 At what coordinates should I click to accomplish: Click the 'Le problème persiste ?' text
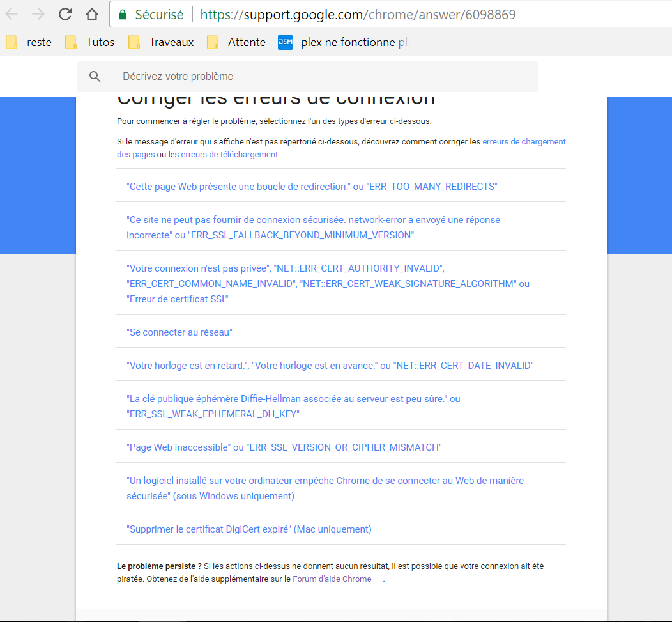click(159, 566)
